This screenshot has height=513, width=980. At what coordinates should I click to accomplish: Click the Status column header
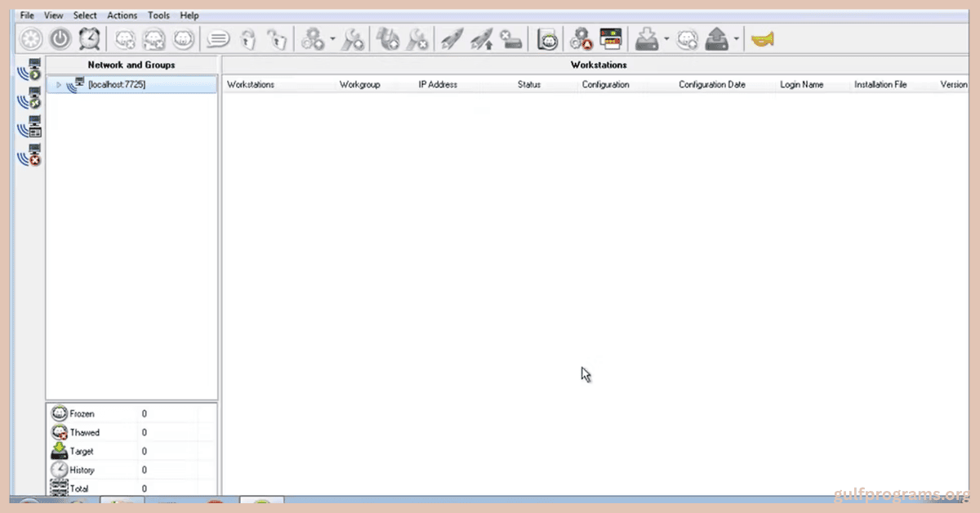point(529,85)
